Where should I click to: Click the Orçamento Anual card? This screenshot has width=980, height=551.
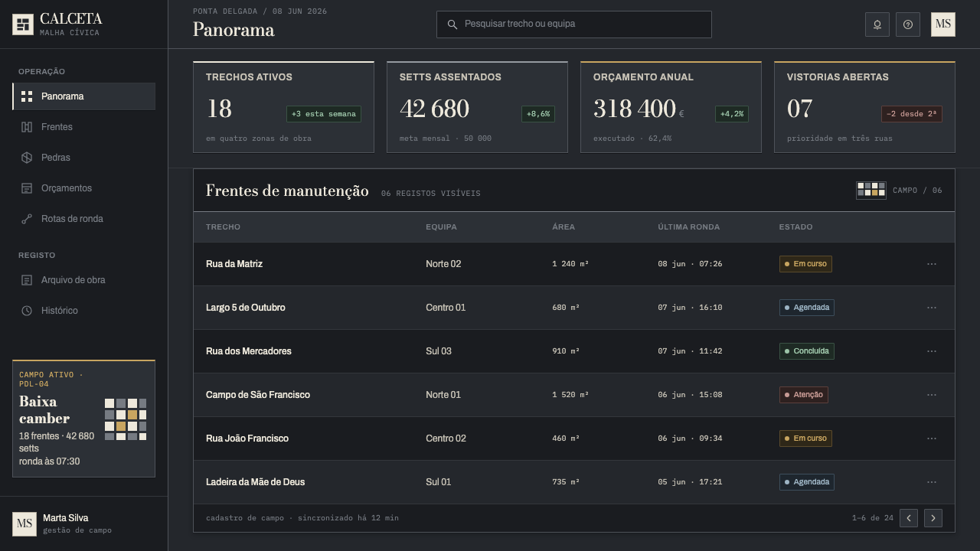click(671, 107)
